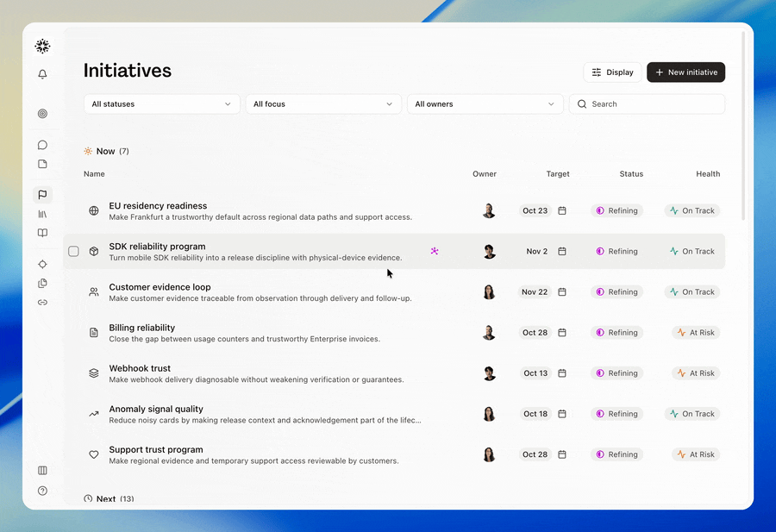Screen dimensions: 776x532
Task: Click the Oct 28 target for Billing reliability
Action: (535, 333)
